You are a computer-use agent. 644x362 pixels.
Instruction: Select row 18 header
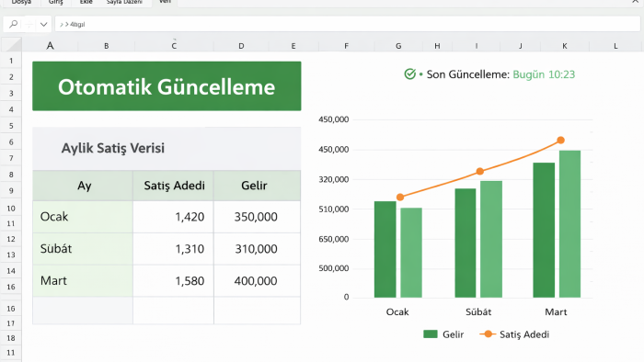click(11, 338)
